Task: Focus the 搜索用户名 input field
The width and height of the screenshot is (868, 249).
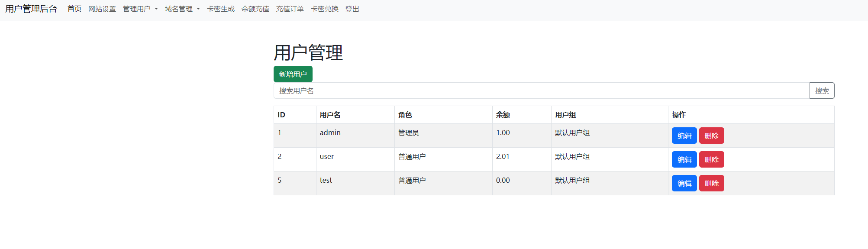Action: coord(541,91)
